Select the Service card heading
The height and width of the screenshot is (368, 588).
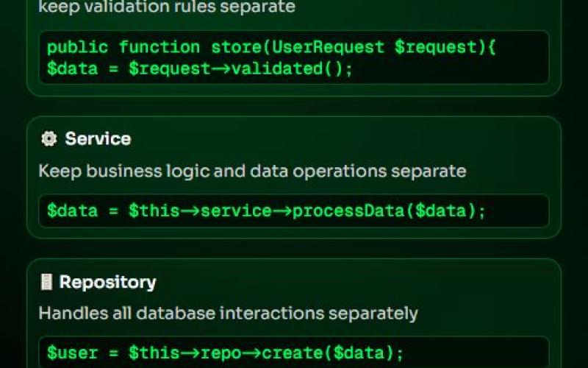coord(98,139)
